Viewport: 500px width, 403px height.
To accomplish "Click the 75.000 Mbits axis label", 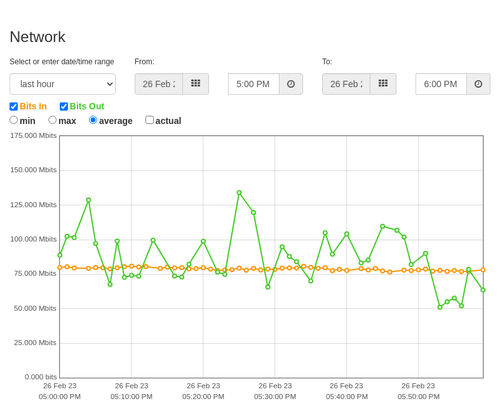I will [35, 274].
